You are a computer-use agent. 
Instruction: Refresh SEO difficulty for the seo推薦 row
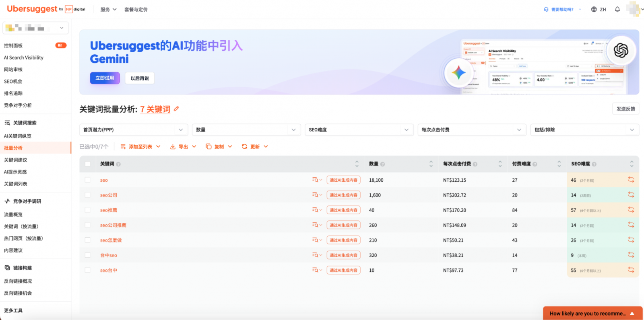click(631, 210)
